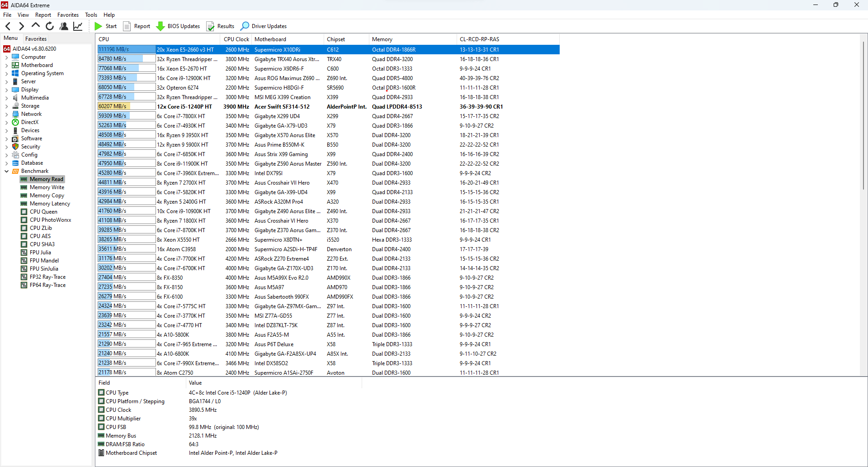Select Memory Latency benchmark
Viewport: 868px width, 467px height.
tap(50, 204)
